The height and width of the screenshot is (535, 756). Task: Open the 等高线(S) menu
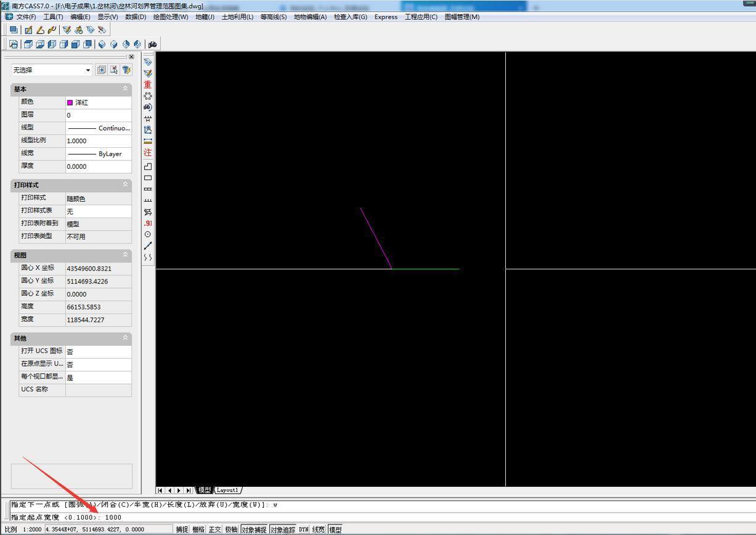click(274, 17)
